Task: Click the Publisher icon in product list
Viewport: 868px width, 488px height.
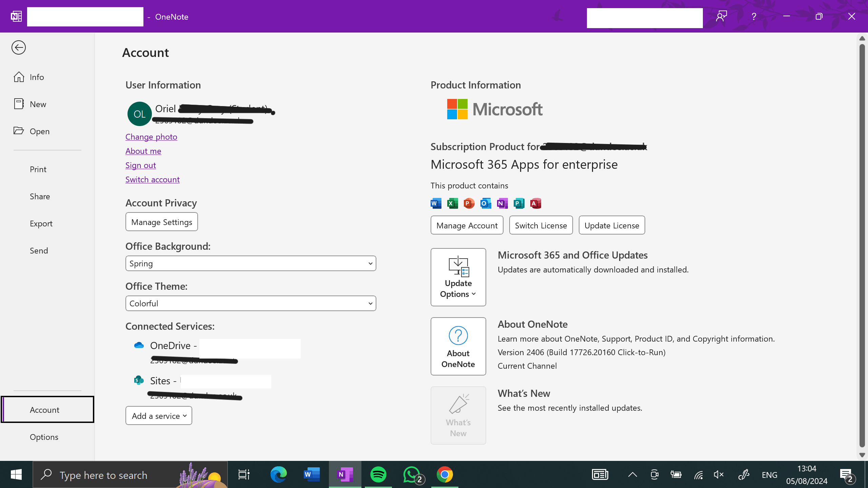Action: coord(519,203)
